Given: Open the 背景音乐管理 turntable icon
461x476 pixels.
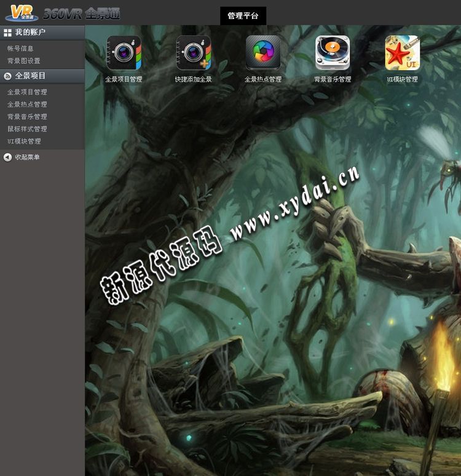Looking at the screenshot, I should 333,53.
